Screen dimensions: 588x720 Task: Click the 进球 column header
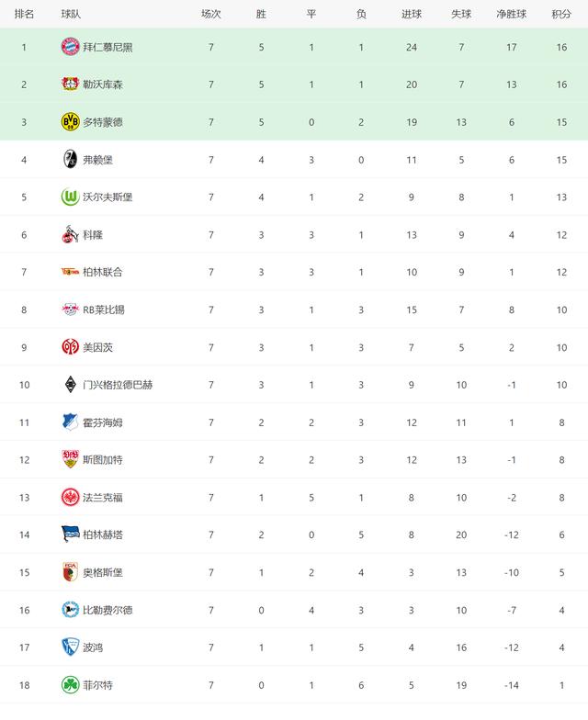tap(412, 15)
